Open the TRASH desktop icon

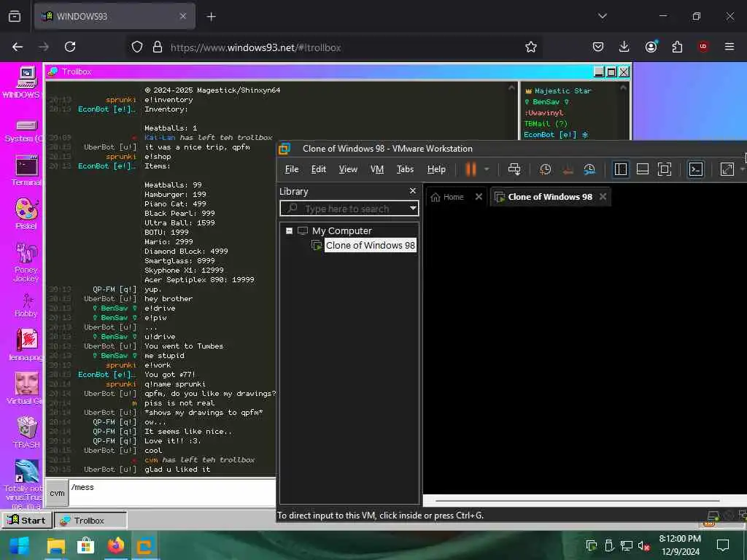pos(26,432)
